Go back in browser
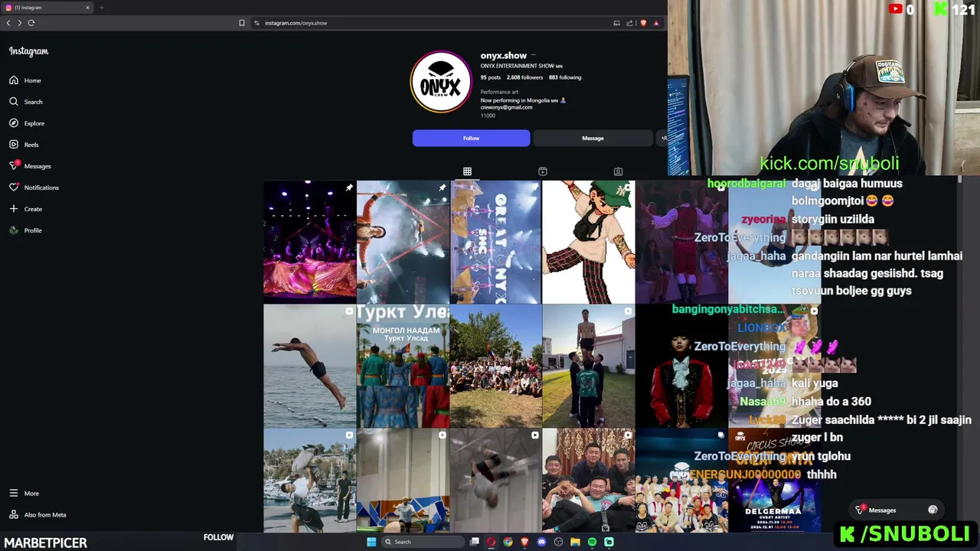 click(8, 23)
